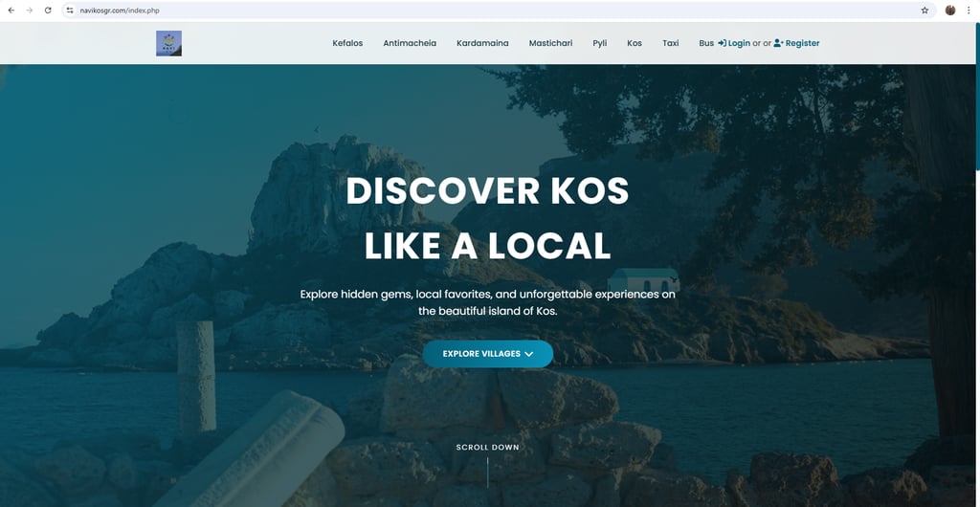The image size is (980, 507).
Task: Open the Kefalos village page
Action: tap(347, 43)
